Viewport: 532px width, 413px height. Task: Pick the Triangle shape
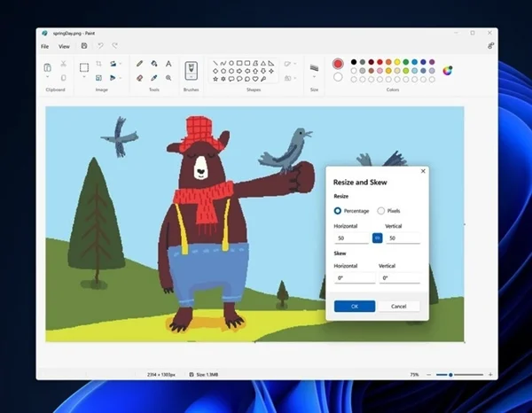pyautogui.click(x=263, y=63)
